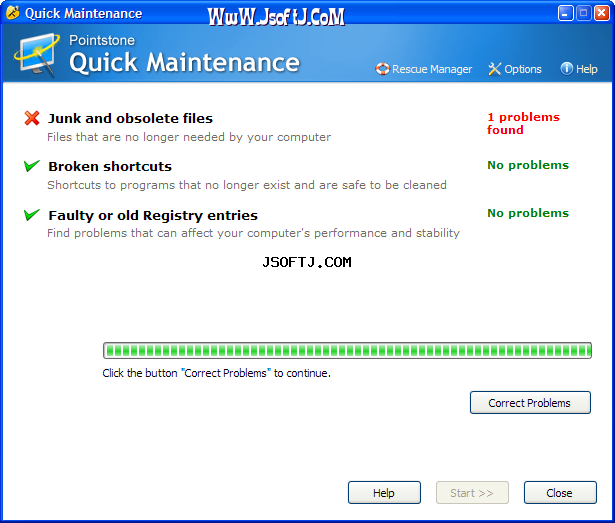Screen dimensions: 615x523
Task: Click the blue Help info icon
Action: pyautogui.click(x=566, y=69)
